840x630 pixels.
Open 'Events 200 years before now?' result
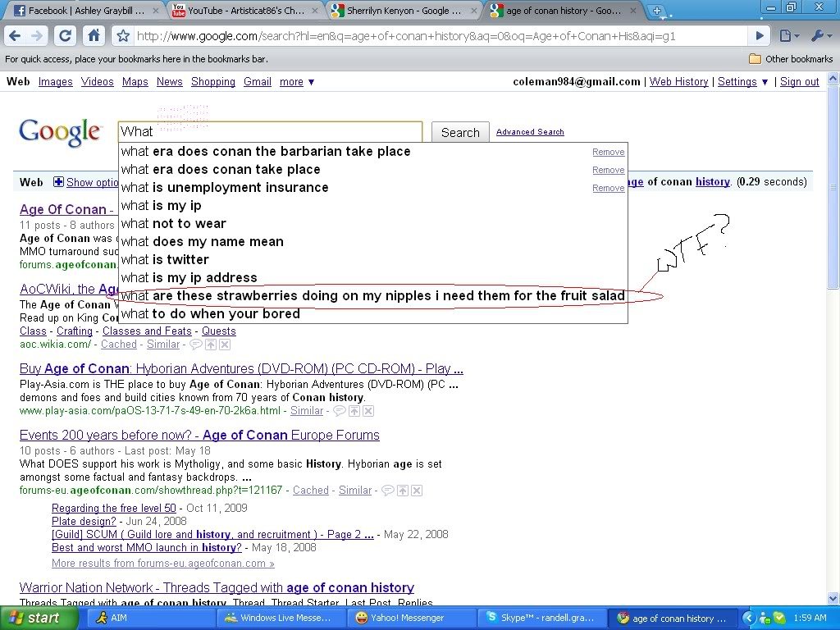coord(199,435)
